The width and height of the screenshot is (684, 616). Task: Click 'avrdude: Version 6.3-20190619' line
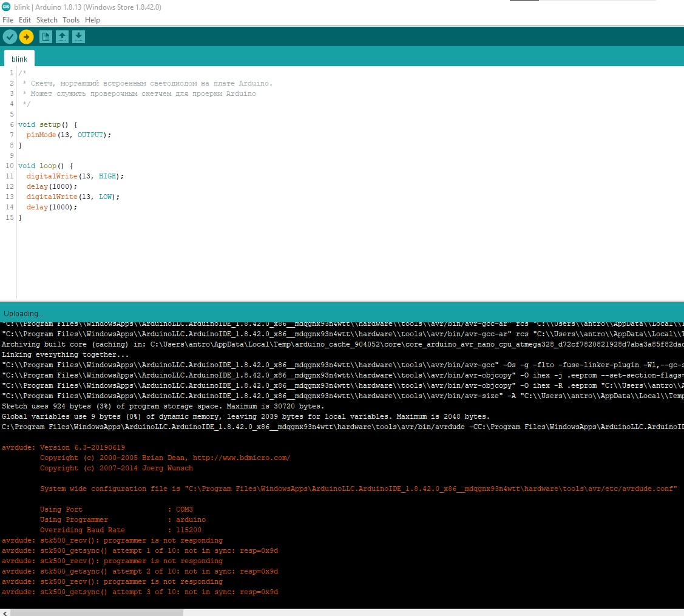63,448
